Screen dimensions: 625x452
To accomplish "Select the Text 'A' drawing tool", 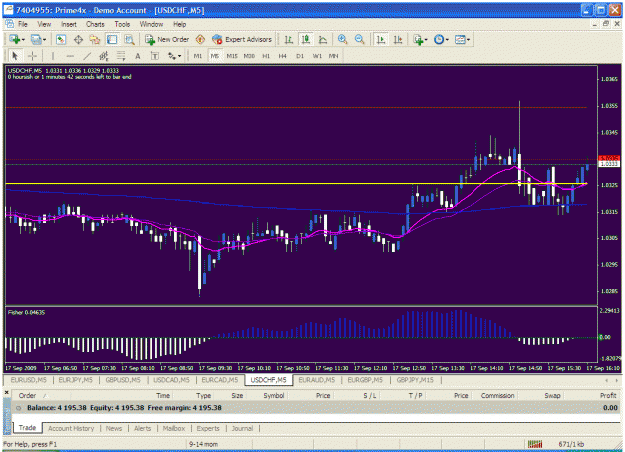I will 138,56.
